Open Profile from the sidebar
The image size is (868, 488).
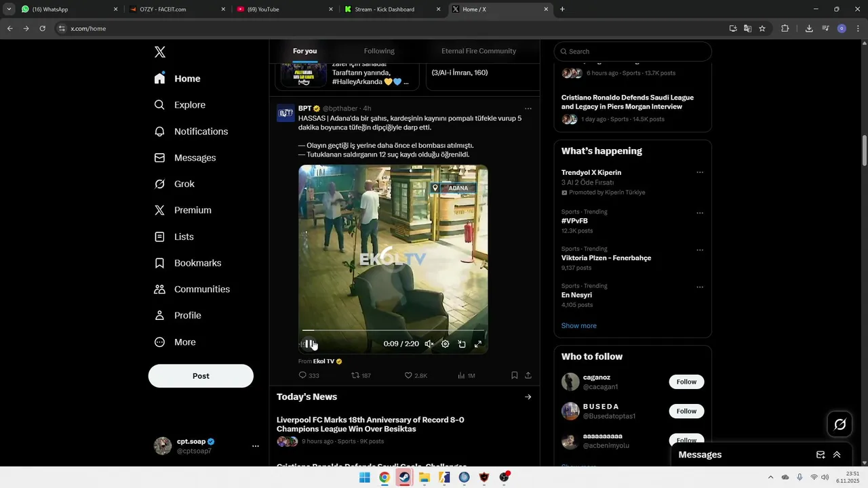(x=178, y=316)
